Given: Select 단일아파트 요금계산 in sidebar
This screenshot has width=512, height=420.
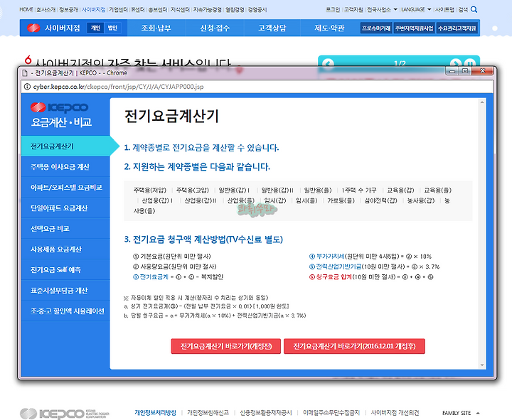Looking at the screenshot, I should pyautogui.click(x=65, y=208).
